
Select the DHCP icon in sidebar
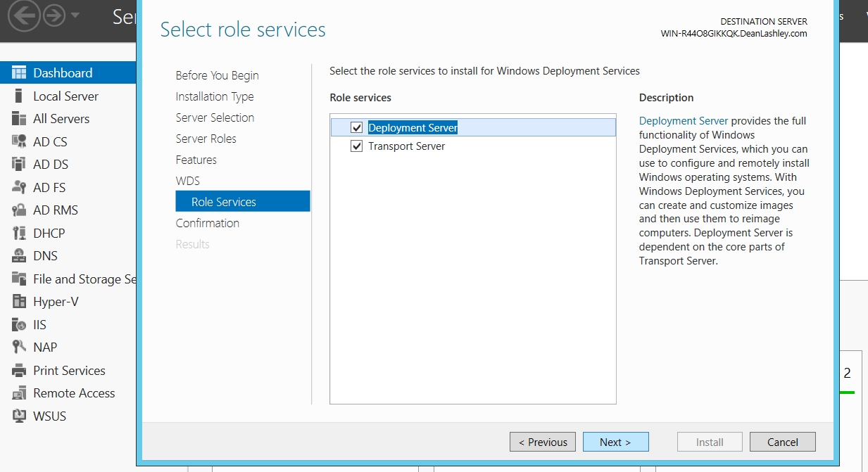[x=19, y=233]
